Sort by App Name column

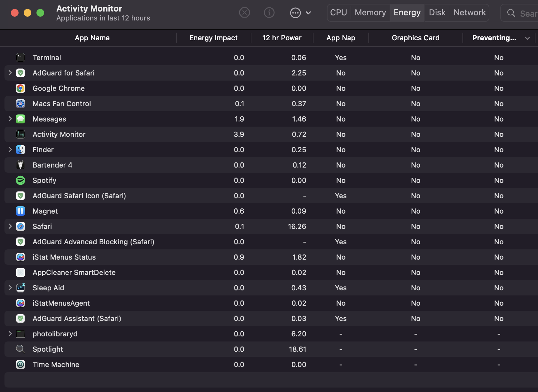pos(92,38)
